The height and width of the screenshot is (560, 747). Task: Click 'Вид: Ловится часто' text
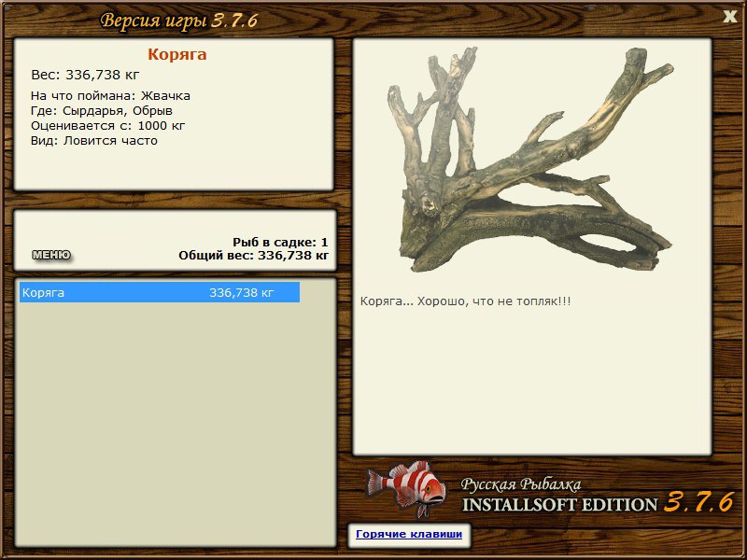(x=94, y=141)
